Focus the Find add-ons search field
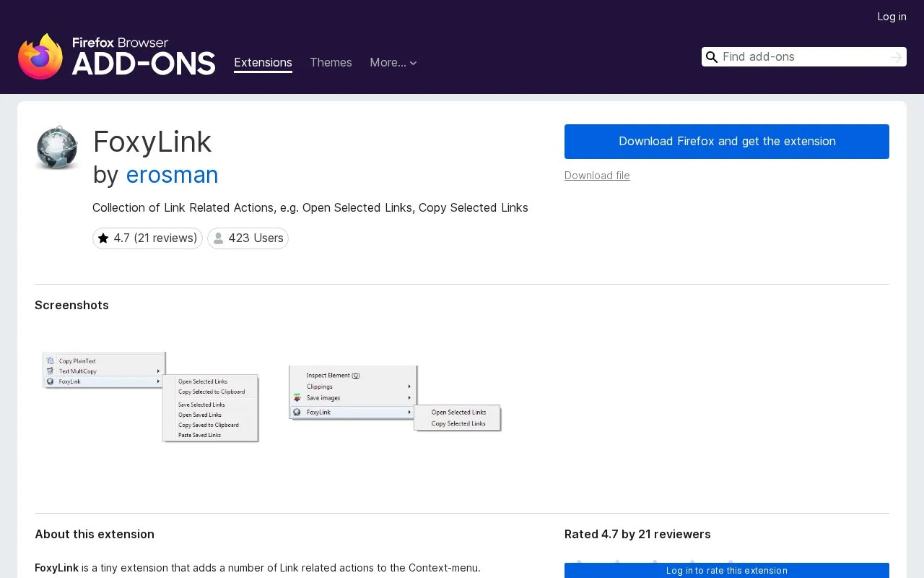The image size is (924, 578). coord(803,57)
